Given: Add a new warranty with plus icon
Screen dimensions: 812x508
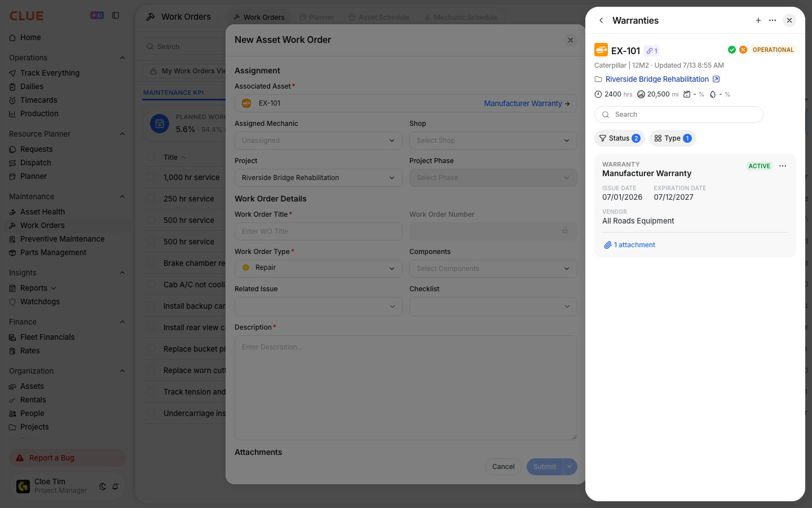Looking at the screenshot, I should click(x=758, y=20).
